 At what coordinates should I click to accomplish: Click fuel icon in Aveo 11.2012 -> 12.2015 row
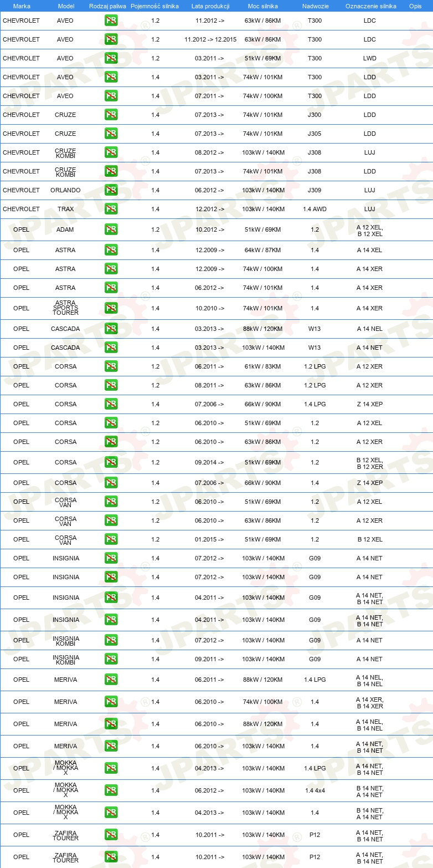coord(111,39)
